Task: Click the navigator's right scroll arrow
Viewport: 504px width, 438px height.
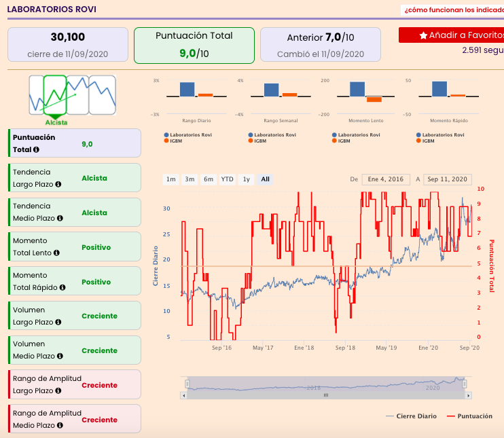Action: tap(469, 396)
